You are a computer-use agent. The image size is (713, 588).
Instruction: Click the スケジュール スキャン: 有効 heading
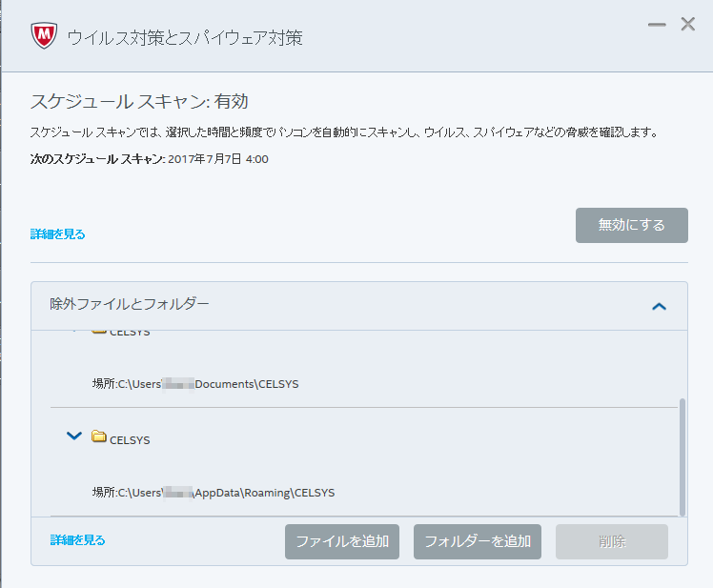pos(139,101)
